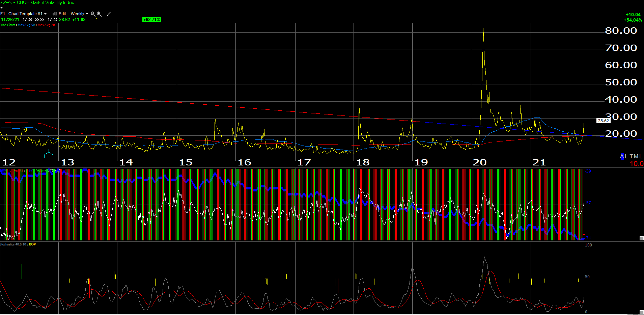Click the Price Chart legend label
The height and width of the screenshot is (315, 644).
(x=7, y=25)
